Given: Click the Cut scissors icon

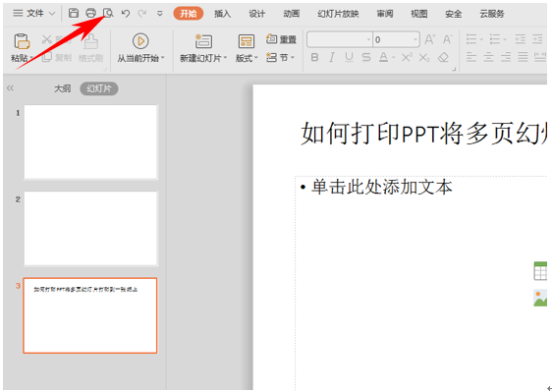Looking at the screenshot, I should pyautogui.click(x=47, y=39).
